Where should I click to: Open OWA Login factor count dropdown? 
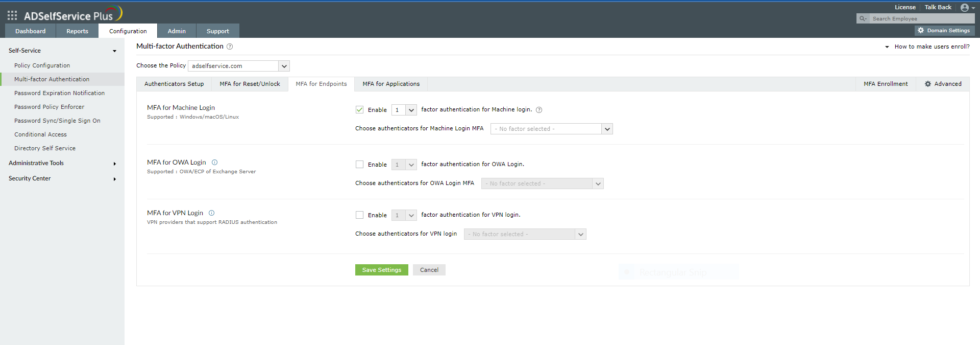coord(404,165)
